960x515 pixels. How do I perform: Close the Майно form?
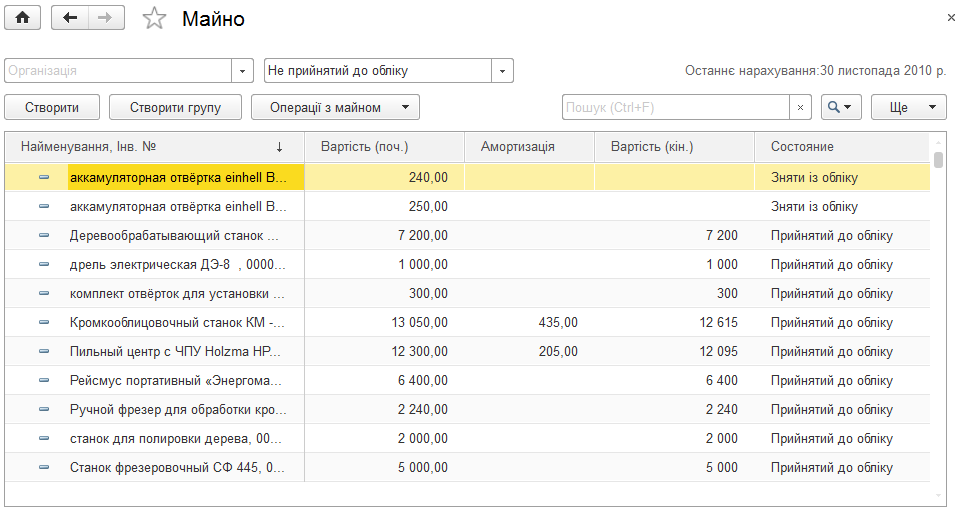(951, 18)
